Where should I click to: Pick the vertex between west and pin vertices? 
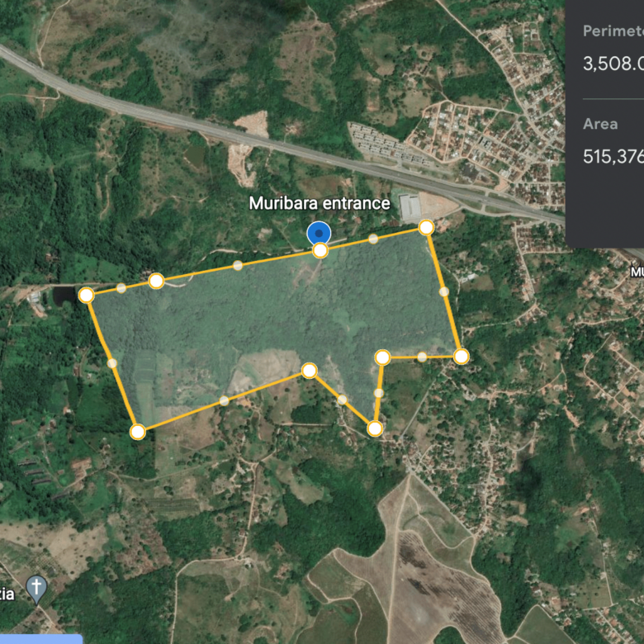coord(156,281)
